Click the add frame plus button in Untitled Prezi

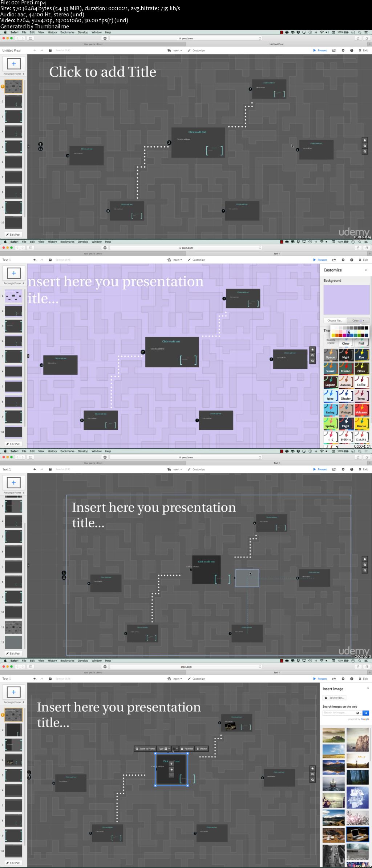(x=14, y=64)
